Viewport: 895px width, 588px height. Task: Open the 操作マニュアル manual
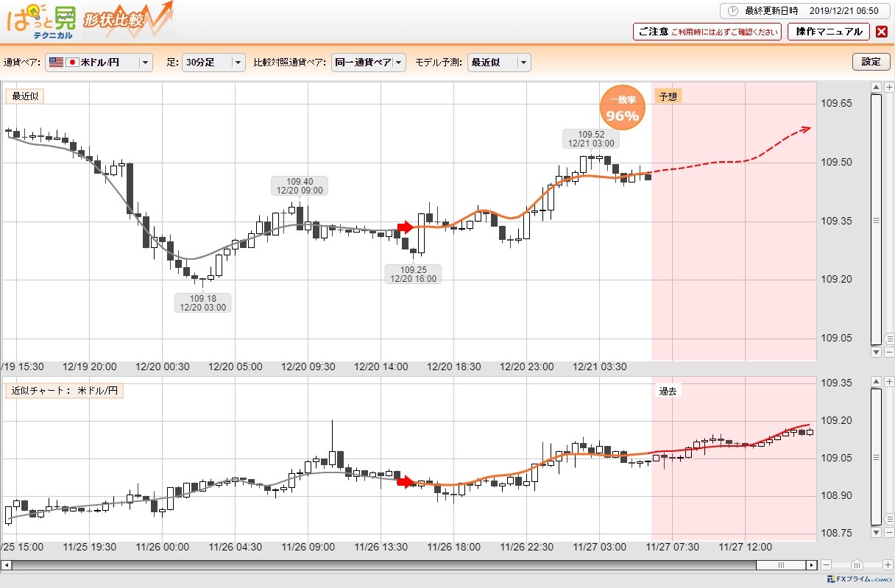tap(829, 32)
